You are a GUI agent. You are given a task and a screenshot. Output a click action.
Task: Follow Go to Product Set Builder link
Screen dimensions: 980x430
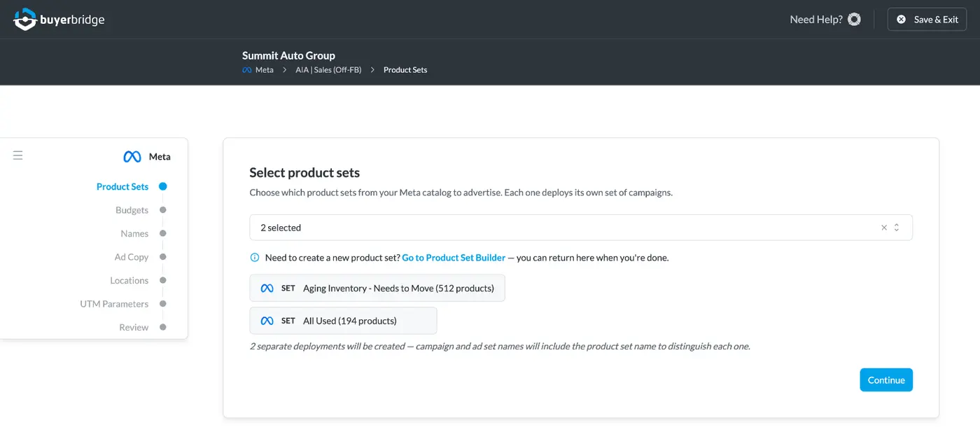click(454, 258)
